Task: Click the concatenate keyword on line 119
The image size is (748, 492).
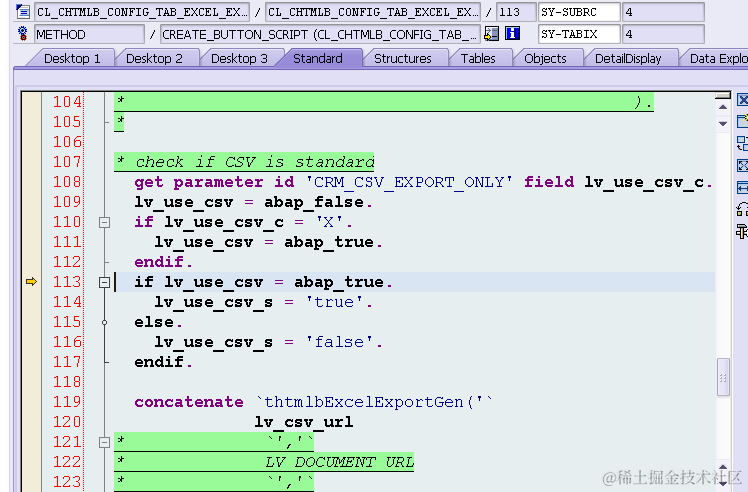Action: (189, 402)
